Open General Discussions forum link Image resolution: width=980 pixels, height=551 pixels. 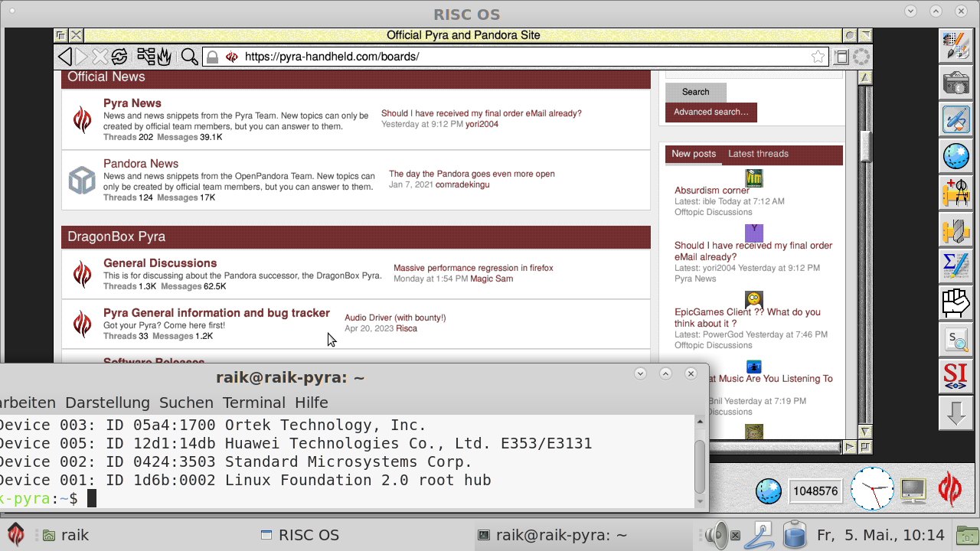click(160, 263)
